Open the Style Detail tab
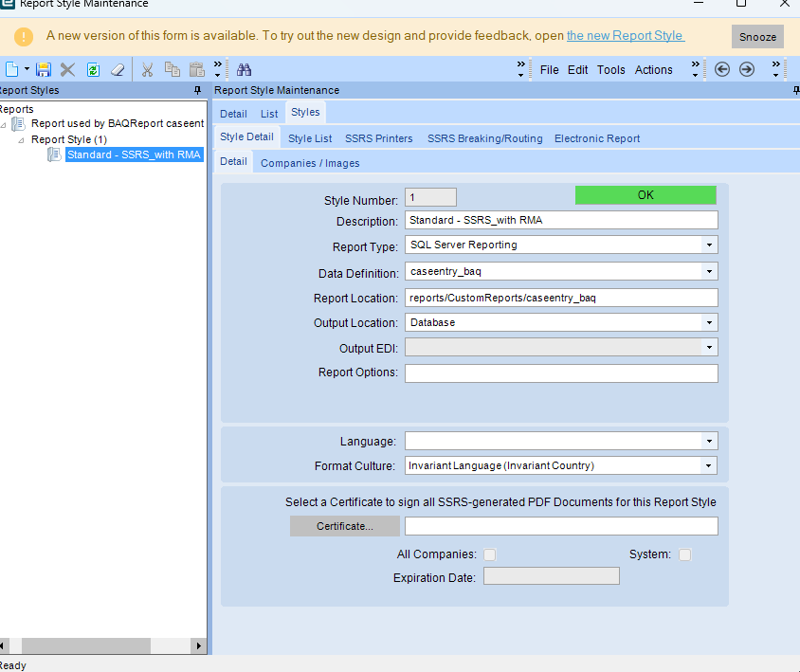The height and width of the screenshot is (672, 800). point(247,136)
